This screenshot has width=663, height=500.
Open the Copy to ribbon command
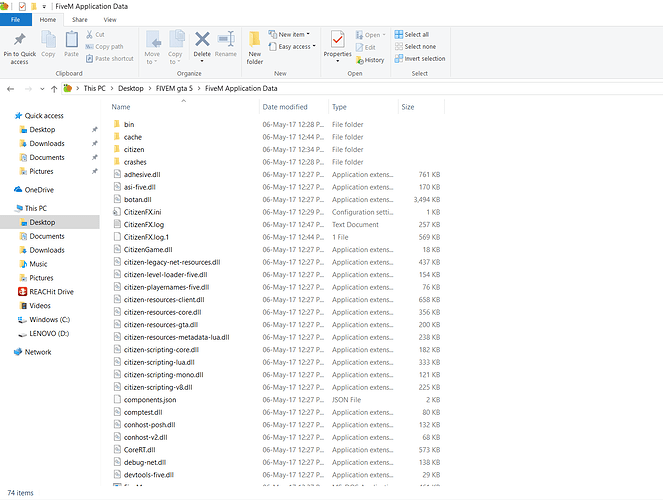click(175, 47)
